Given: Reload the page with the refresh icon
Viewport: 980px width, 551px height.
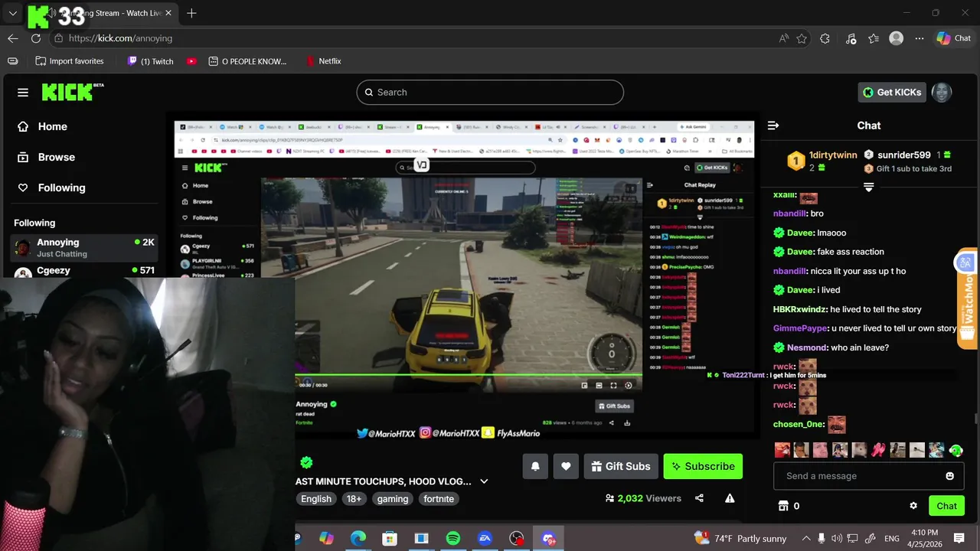Looking at the screenshot, I should [x=36, y=38].
